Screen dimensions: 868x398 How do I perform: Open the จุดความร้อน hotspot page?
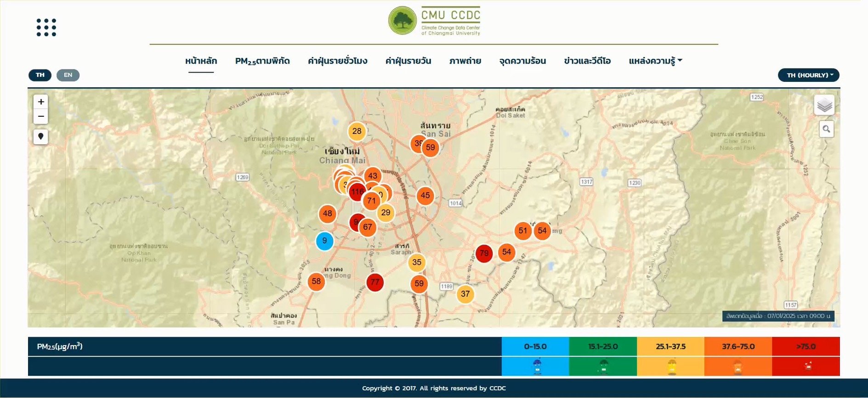click(x=522, y=61)
